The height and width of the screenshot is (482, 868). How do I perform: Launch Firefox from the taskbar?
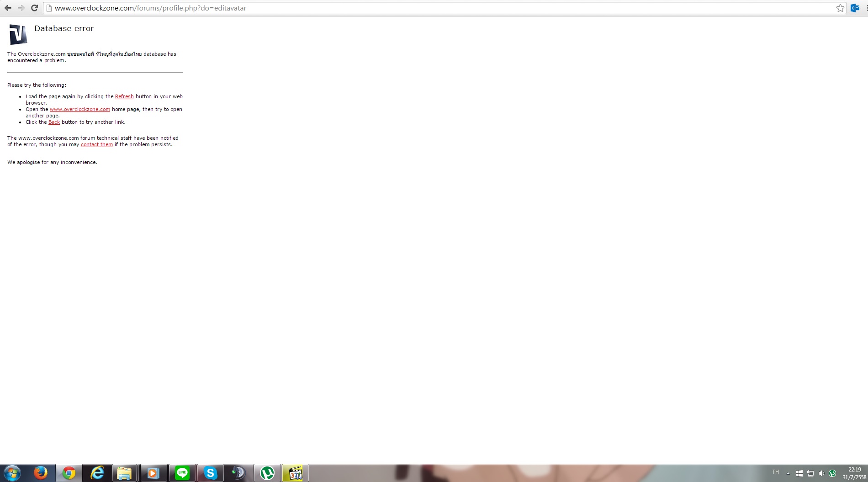[41, 473]
